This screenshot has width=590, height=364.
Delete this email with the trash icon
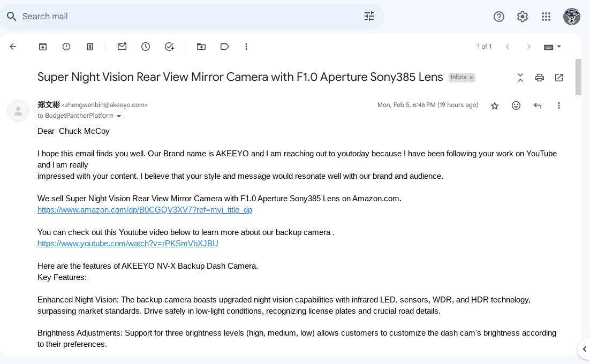pos(90,47)
